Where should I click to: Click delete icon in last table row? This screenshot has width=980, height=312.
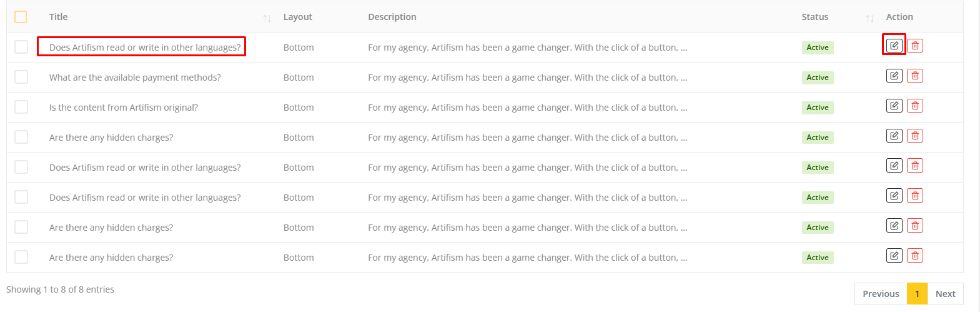tap(915, 256)
